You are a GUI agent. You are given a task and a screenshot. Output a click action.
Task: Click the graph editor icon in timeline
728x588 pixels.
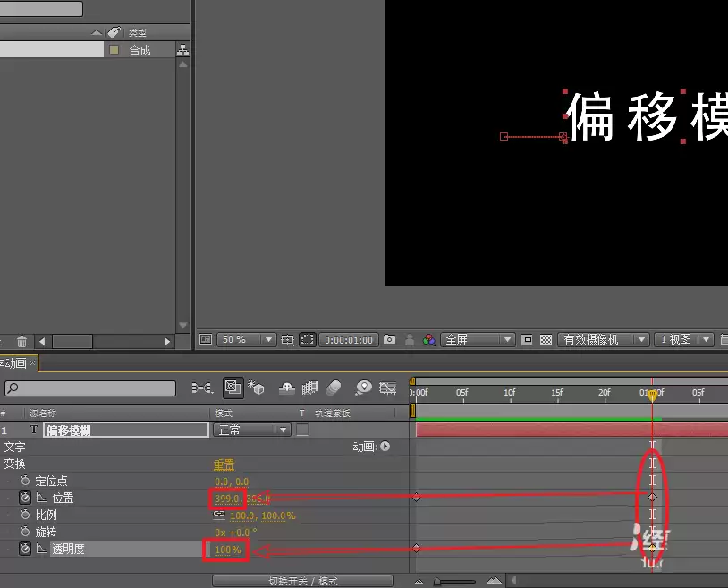tap(387, 388)
